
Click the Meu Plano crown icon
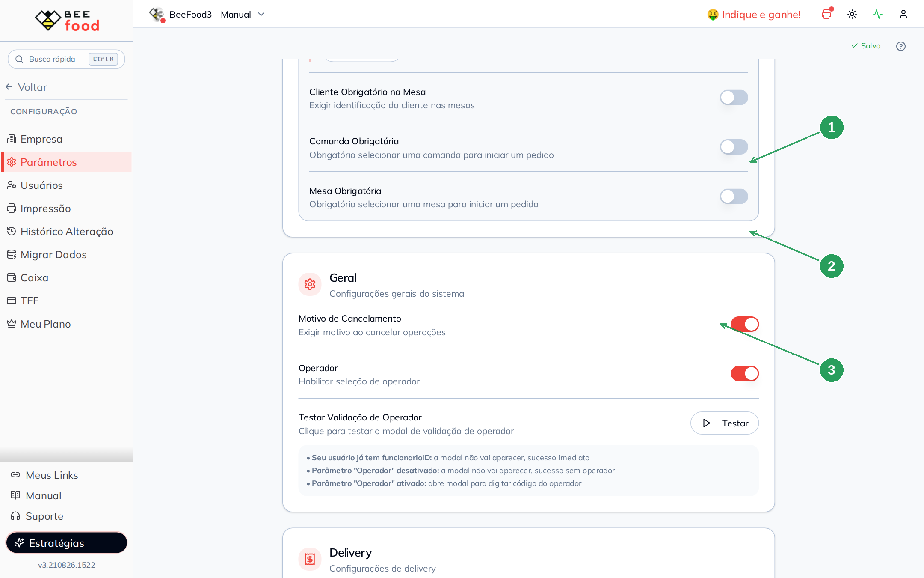pos(12,324)
